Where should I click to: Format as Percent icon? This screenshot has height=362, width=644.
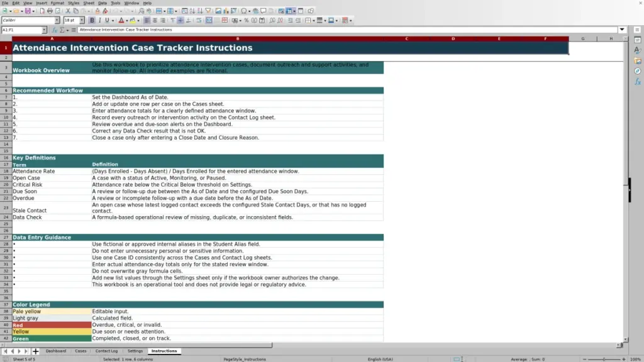point(247,20)
